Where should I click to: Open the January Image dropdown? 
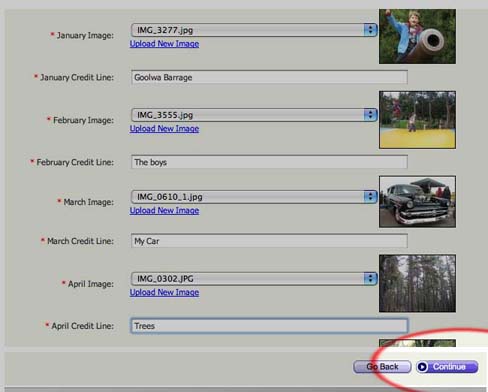tap(254, 30)
